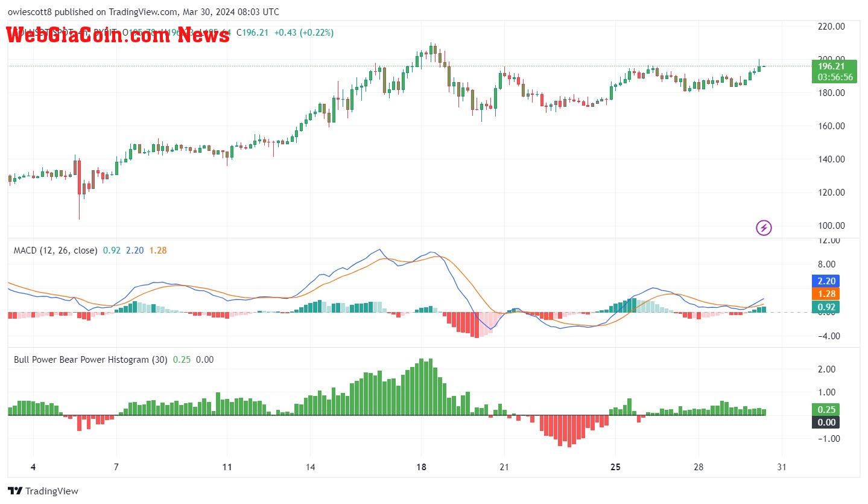This screenshot has height=504, width=868.
Task: Click date label 7 on time axis
Action: (x=116, y=467)
